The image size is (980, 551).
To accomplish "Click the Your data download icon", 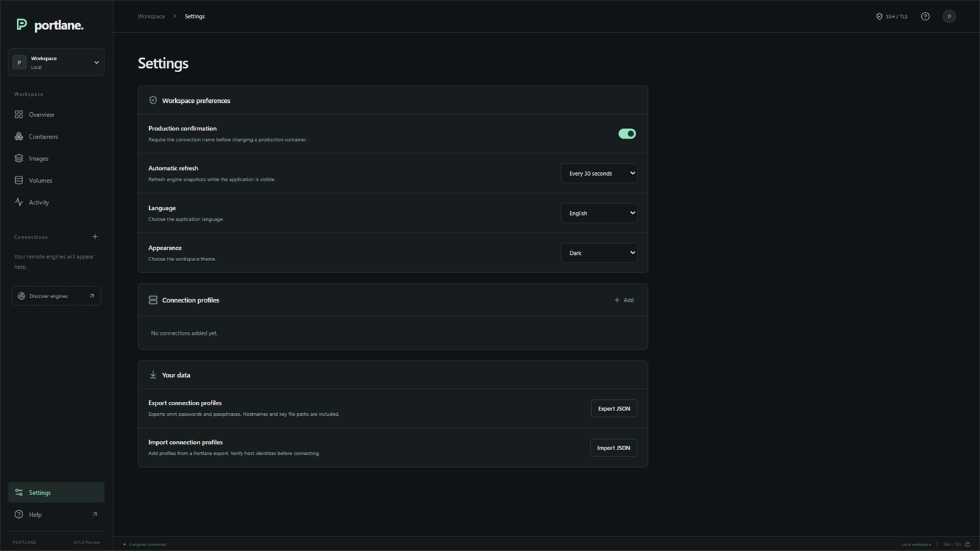I will 153,375.
